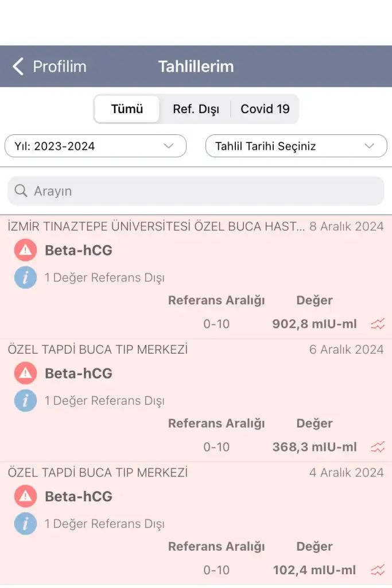
Task: Open trend chart icon for 902,8 mIU-ml value
Action: pos(378,324)
